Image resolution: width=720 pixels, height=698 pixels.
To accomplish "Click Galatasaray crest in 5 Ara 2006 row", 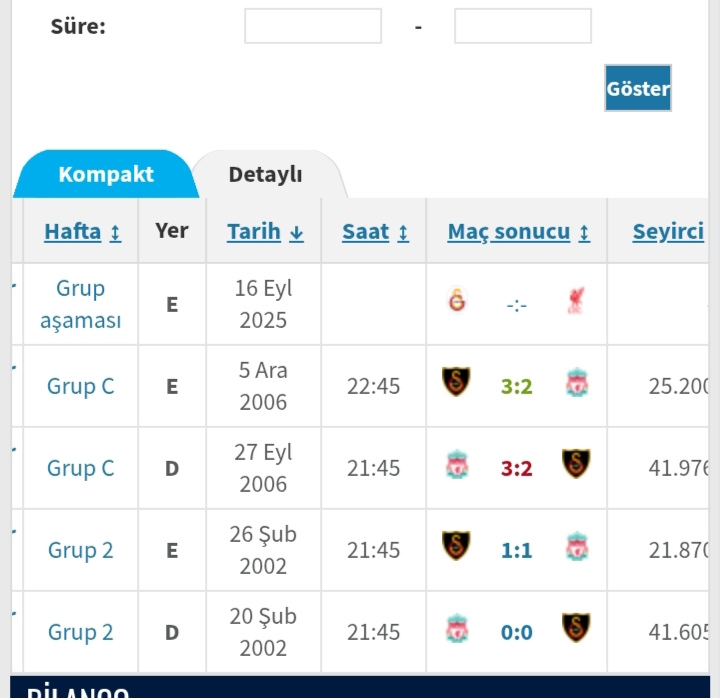I will tap(456, 382).
